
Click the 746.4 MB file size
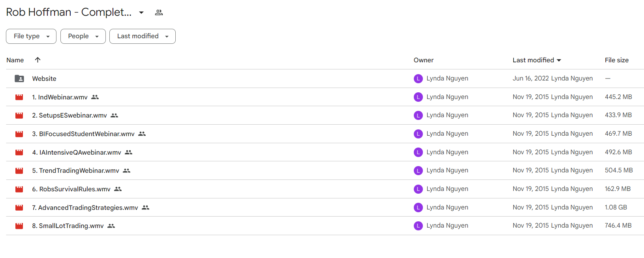coord(618,226)
